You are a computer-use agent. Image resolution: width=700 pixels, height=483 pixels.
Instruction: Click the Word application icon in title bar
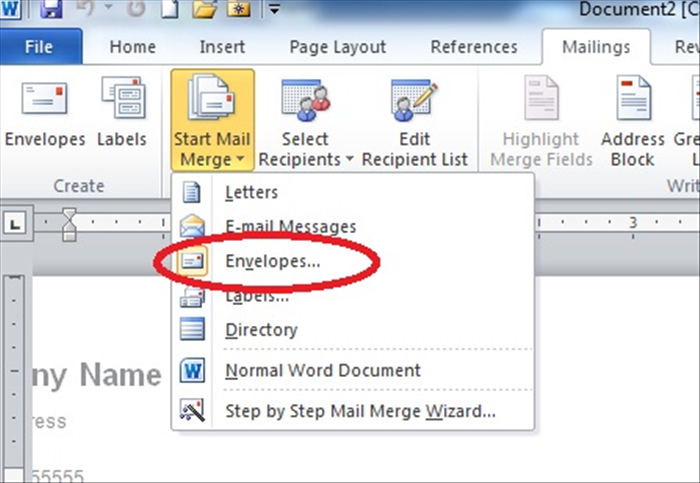[10, 8]
